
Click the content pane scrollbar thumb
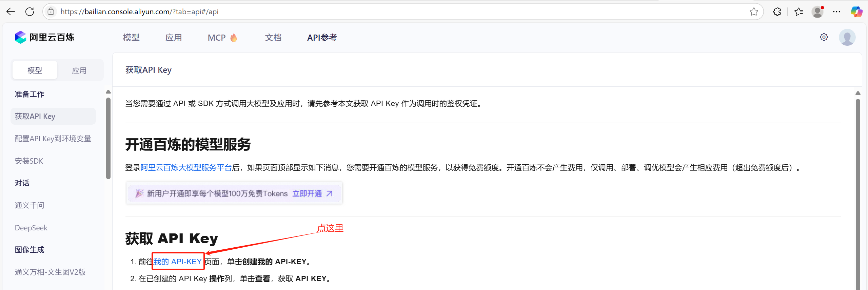[858, 194]
